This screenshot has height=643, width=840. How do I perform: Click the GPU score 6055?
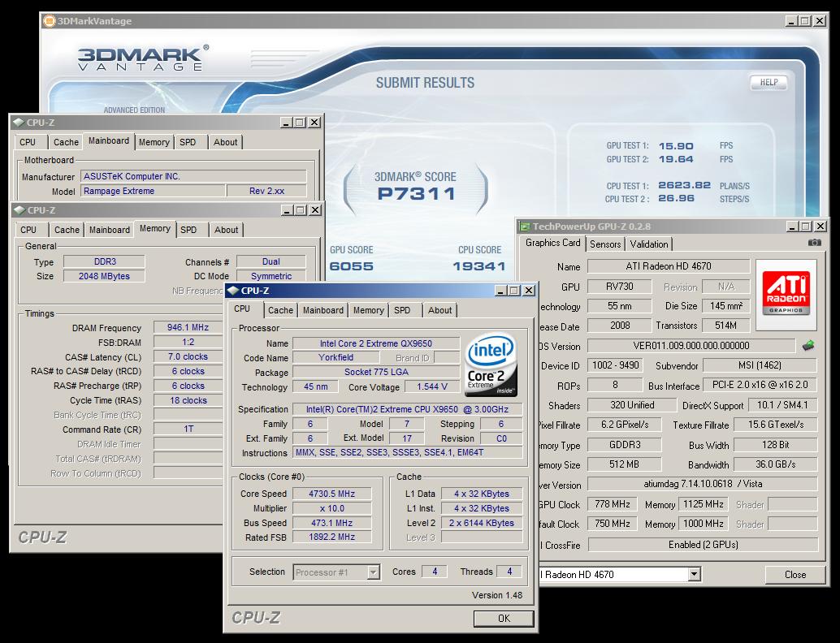(x=352, y=266)
